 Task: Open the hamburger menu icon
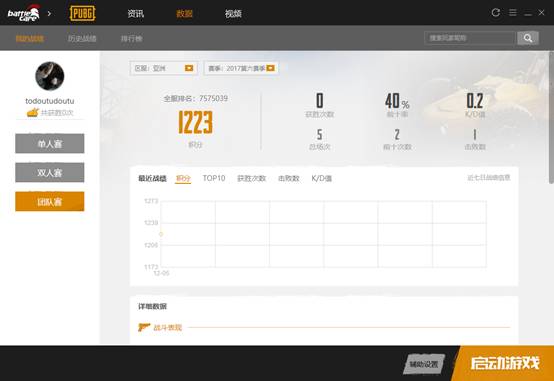512,13
